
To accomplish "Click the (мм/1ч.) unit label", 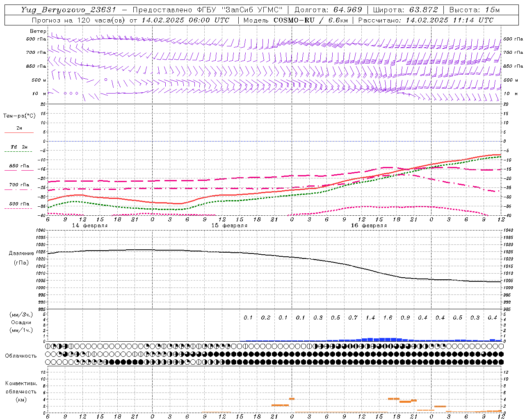I will [x=21, y=330].
